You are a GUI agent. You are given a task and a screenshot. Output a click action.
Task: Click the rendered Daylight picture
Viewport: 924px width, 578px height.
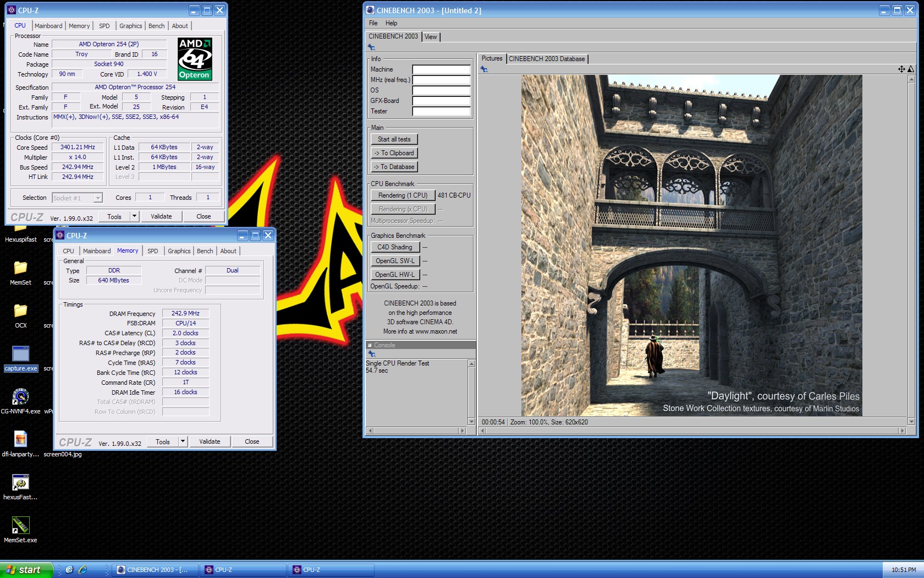(x=691, y=246)
